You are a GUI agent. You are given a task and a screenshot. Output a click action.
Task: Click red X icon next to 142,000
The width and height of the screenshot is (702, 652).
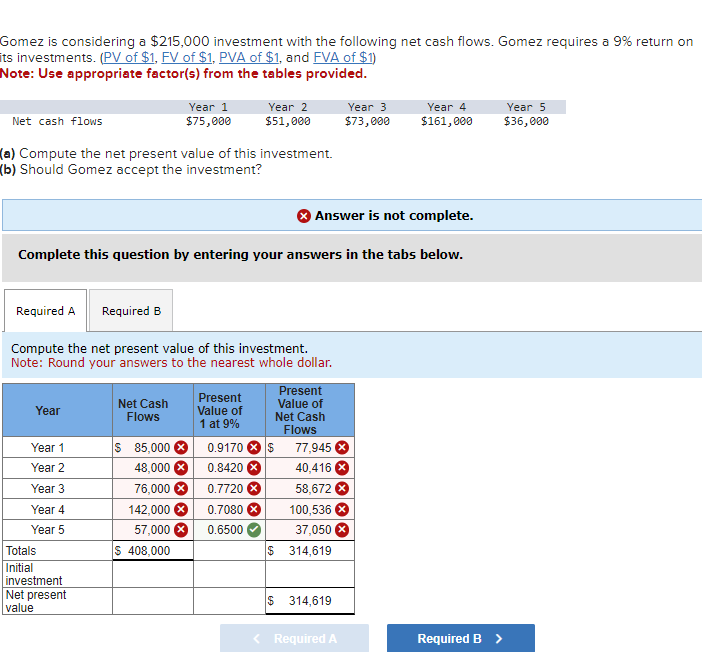point(181,510)
